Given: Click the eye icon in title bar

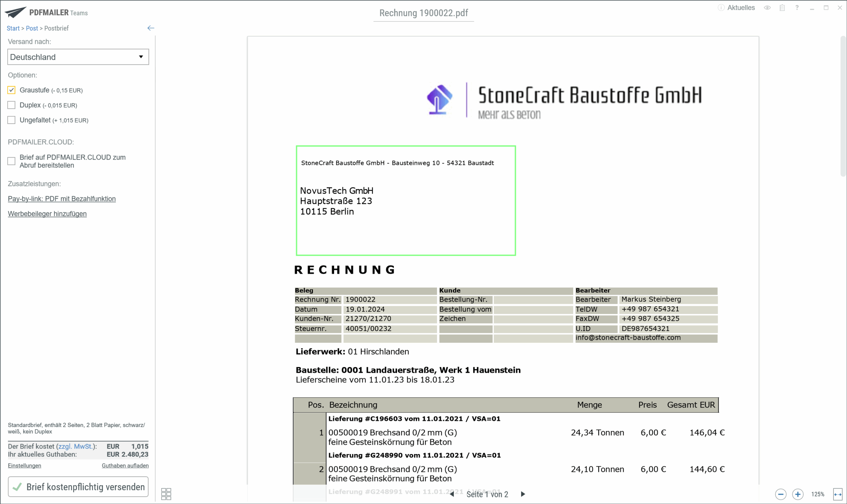Looking at the screenshot, I should point(767,8).
